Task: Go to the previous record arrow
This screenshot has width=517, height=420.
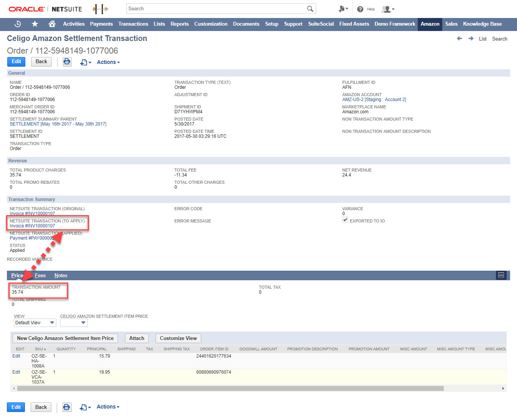Action: pyautogui.click(x=460, y=38)
